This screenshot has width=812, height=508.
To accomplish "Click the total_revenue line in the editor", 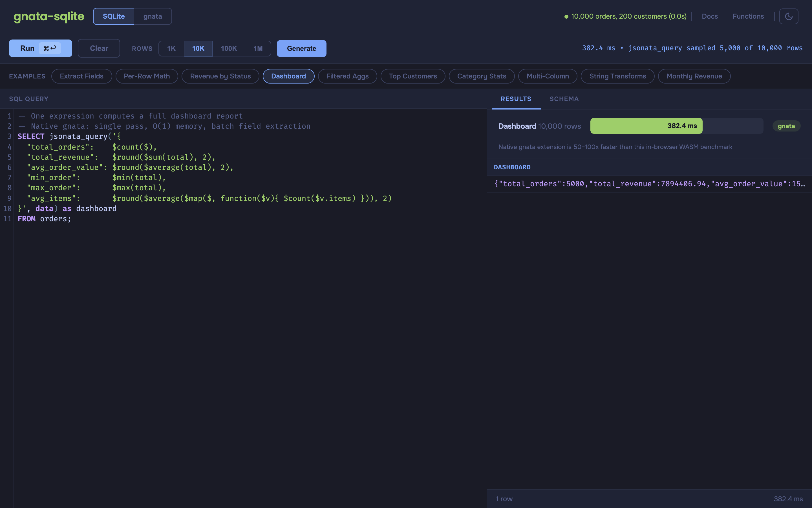I will coord(121,157).
